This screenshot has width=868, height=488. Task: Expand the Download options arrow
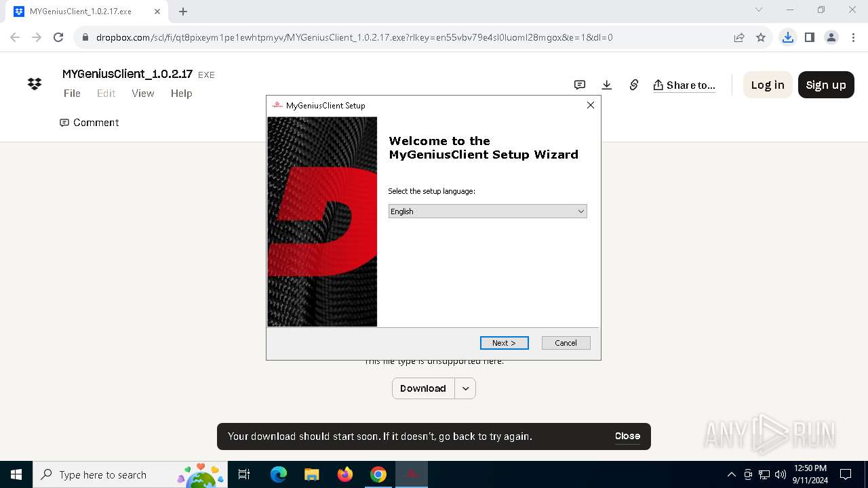pyautogui.click(x=465, y=388)
